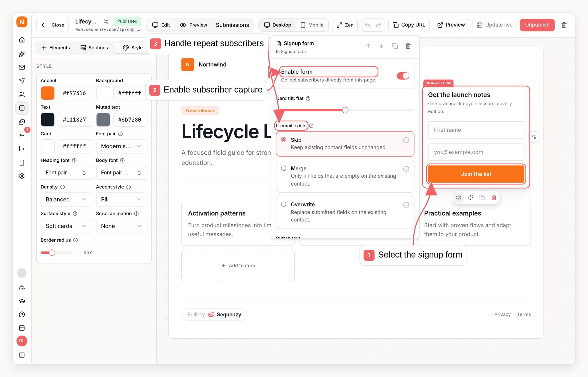Open the Submissions tab
This screenshot has height=377, width=588.
coord(232,25)
